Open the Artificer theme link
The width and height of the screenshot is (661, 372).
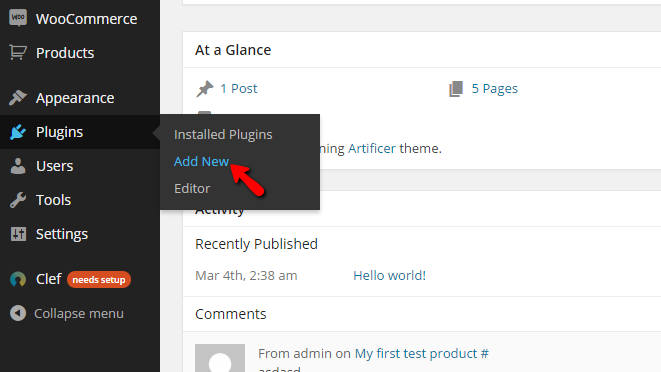pyautogui.click(x=372, y=148)
